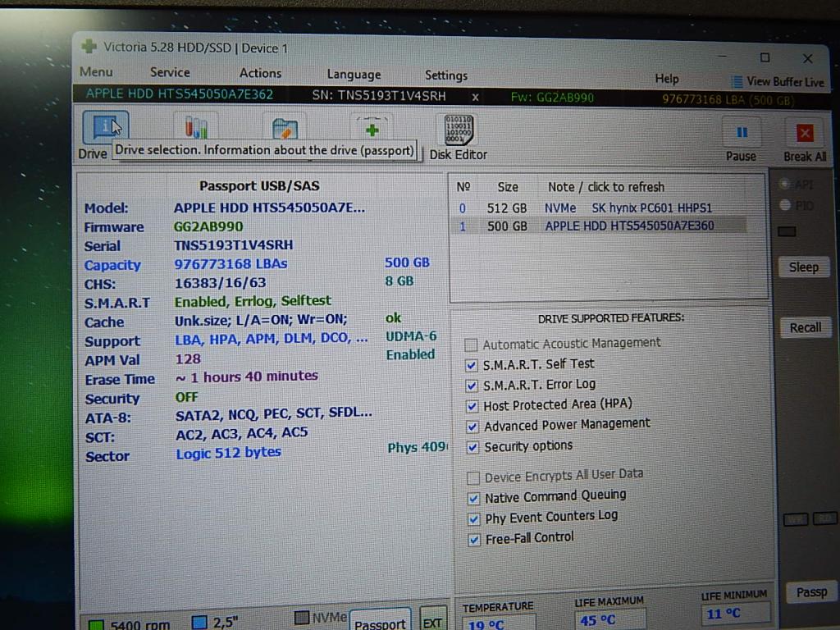Viewport: 840px width, 630px height.
Task: Click the Capacity label
Action: point(112,265)
